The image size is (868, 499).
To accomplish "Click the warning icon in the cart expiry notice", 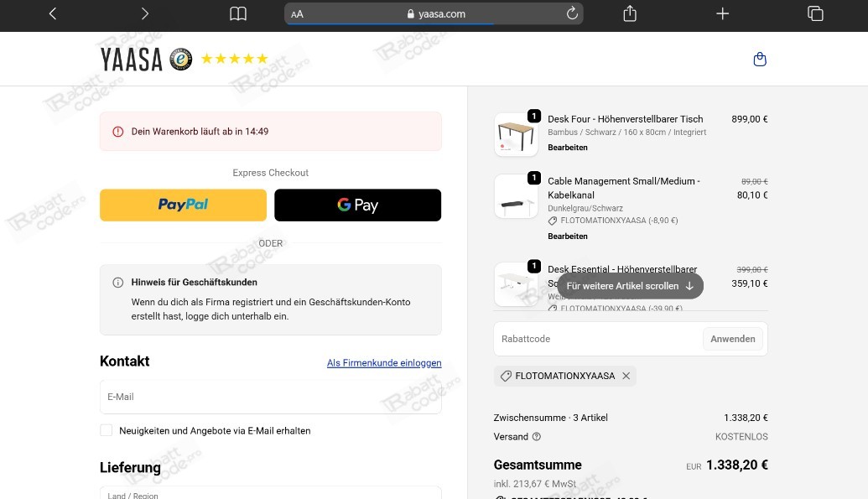I will pos(118,132).
